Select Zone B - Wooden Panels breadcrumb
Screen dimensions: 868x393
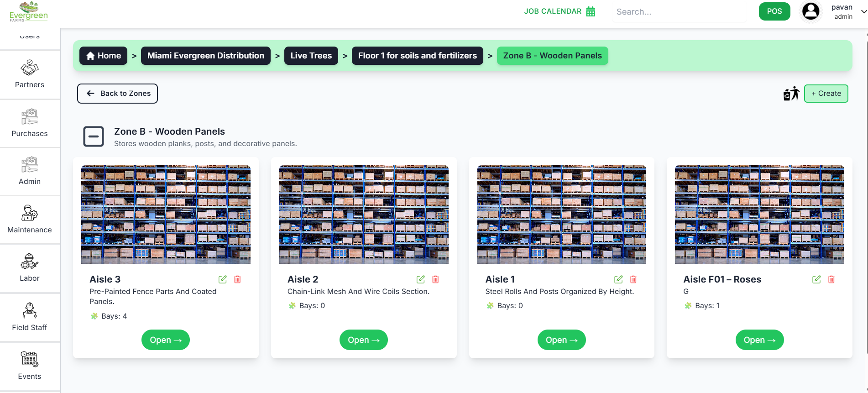(x=553, y=56)
